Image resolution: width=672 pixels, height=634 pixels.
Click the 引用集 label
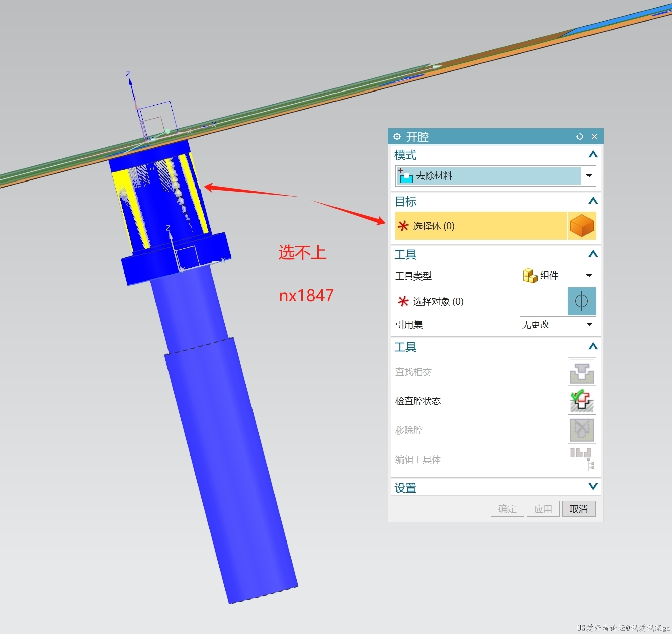[409, 325]
